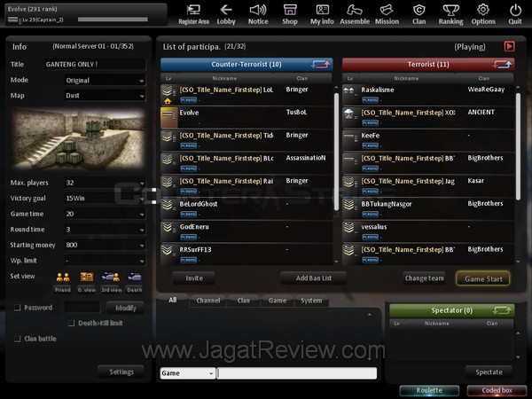
Task: Open the Ranking trophy icon
Action: pyautogui.click(x=451, y=14)
